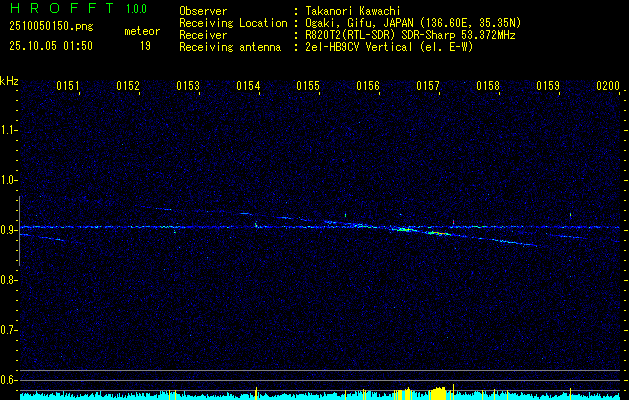
Task: Select the filename 2510050150.png
Action: click(x=51, y=26)
